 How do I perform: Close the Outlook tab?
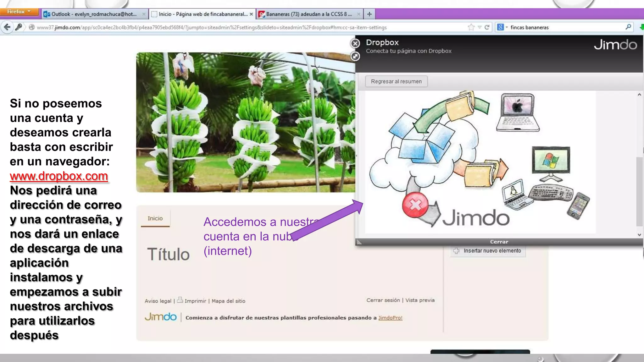(144, 14)
